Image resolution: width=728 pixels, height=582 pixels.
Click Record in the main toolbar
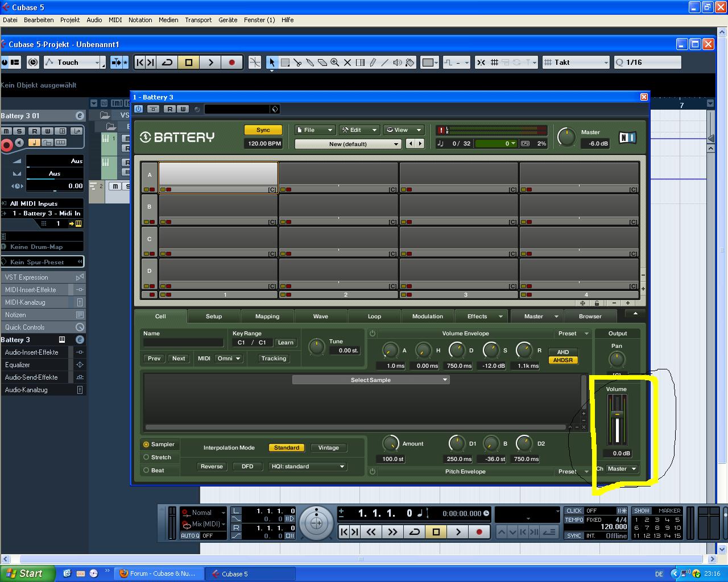(231, 63)
